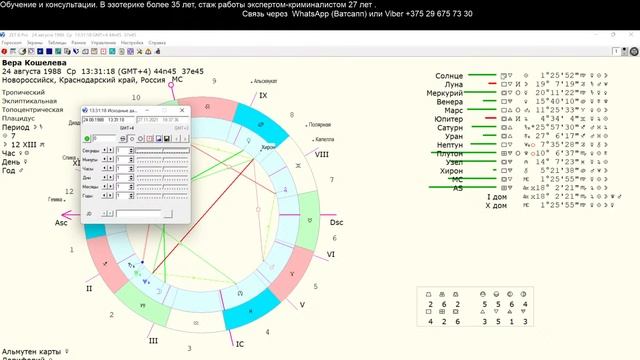Click the 'Плацидус' house system label
The height and width of the screenshot is (360, 640).
18,118
